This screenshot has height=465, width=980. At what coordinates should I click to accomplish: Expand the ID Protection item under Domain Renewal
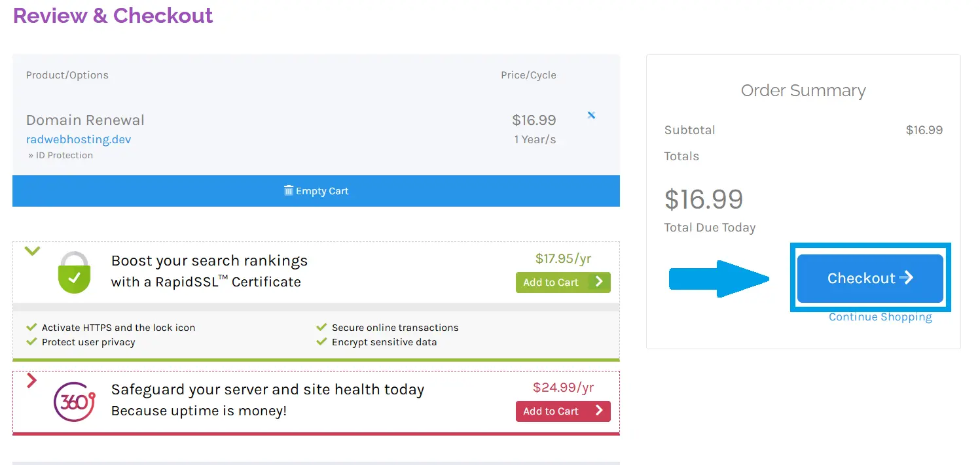click(59, 155)
